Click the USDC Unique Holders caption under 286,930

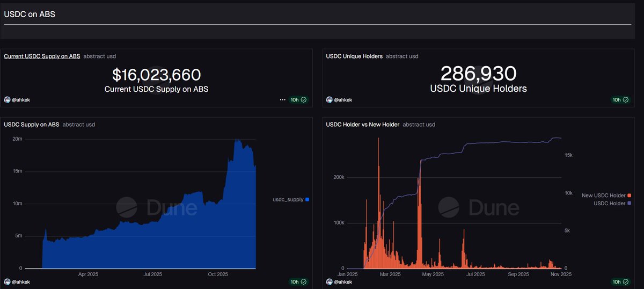479,89
